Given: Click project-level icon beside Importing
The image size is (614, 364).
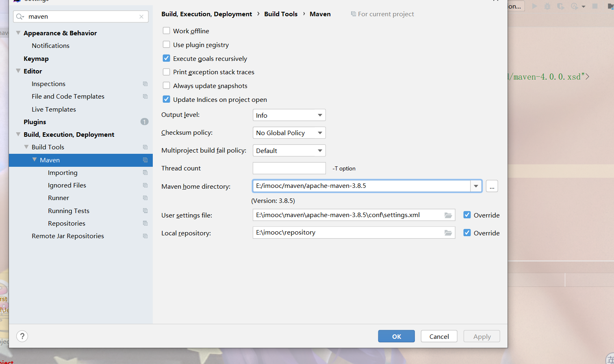Looking at the screenshot, I should point(145,172).
